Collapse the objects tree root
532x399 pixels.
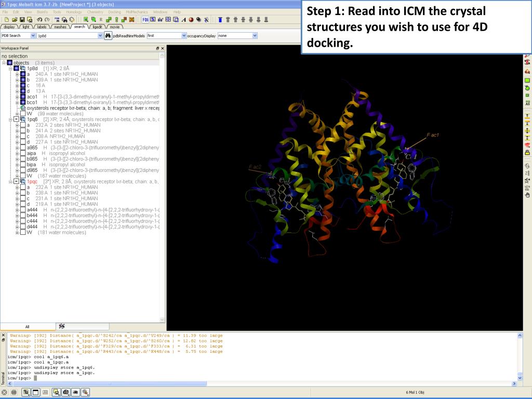(4, 63)
